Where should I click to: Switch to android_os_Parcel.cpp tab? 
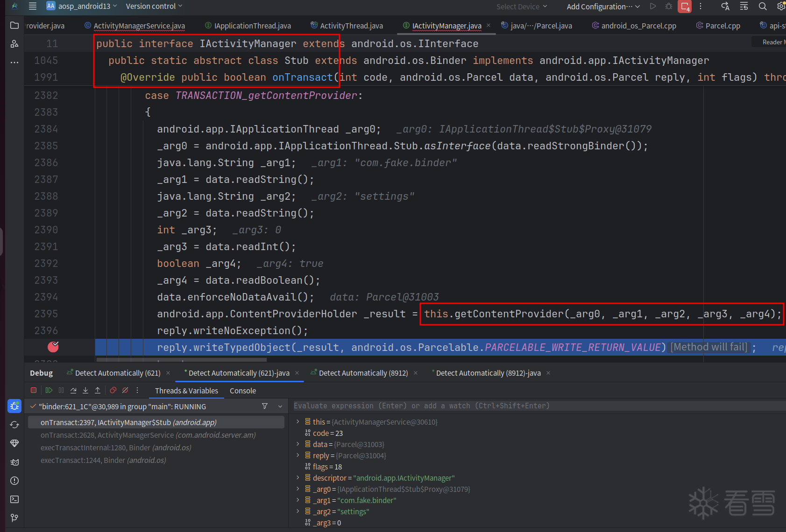point(634,26)
